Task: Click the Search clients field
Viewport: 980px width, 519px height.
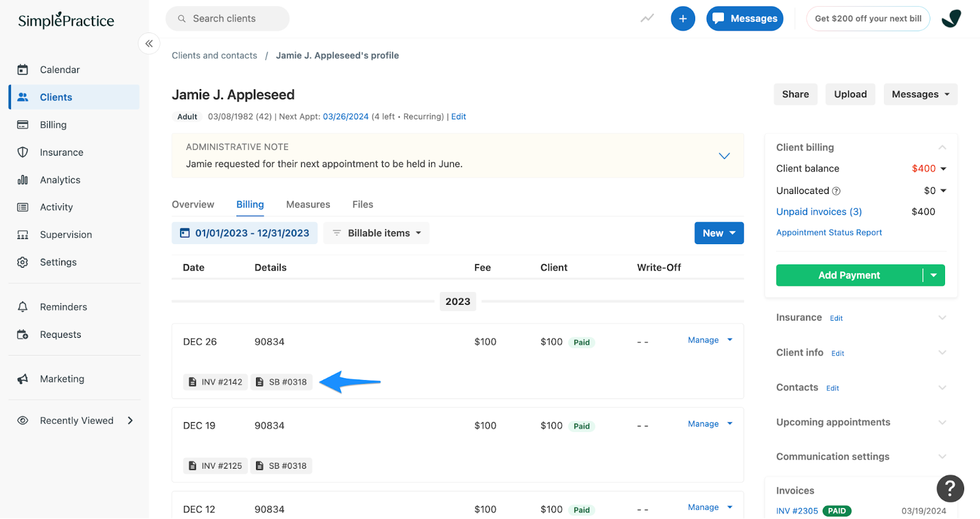Action: (x=227, y=19)
